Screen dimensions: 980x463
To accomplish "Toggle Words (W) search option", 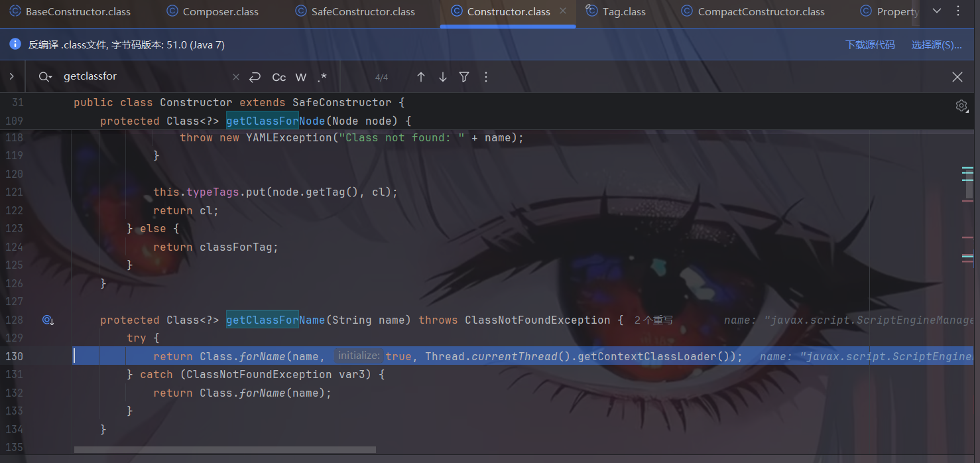I will pos(301,77).
